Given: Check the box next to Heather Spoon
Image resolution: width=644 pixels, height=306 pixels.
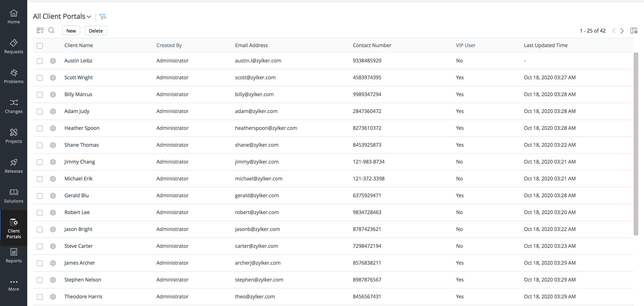Looking at the screenshot, I should point(40,128).
